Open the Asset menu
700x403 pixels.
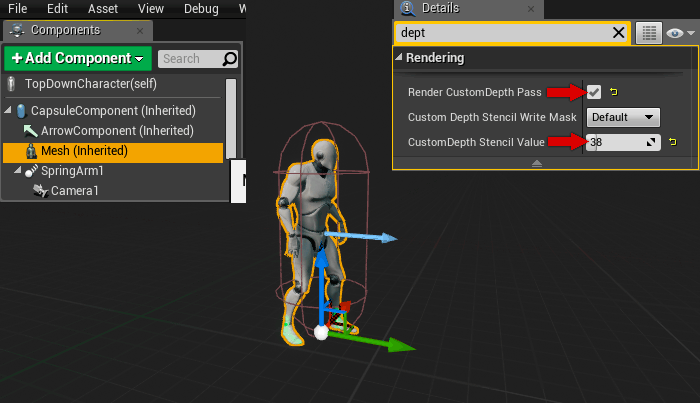pyautogui.click(x=103, y=8)
